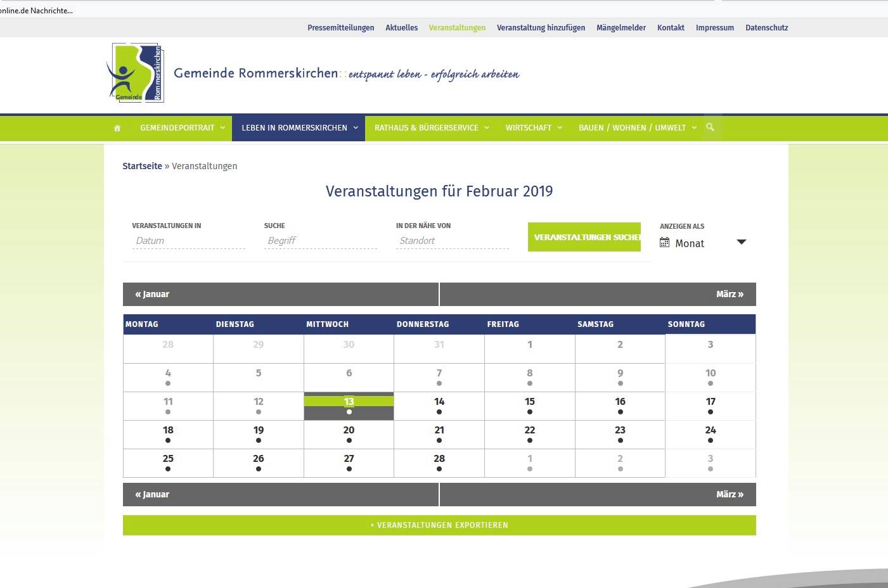Click the Gemeinde Rommerskirchen logo
This screenshot has width=888, height=588.
[x=135, y=72]
